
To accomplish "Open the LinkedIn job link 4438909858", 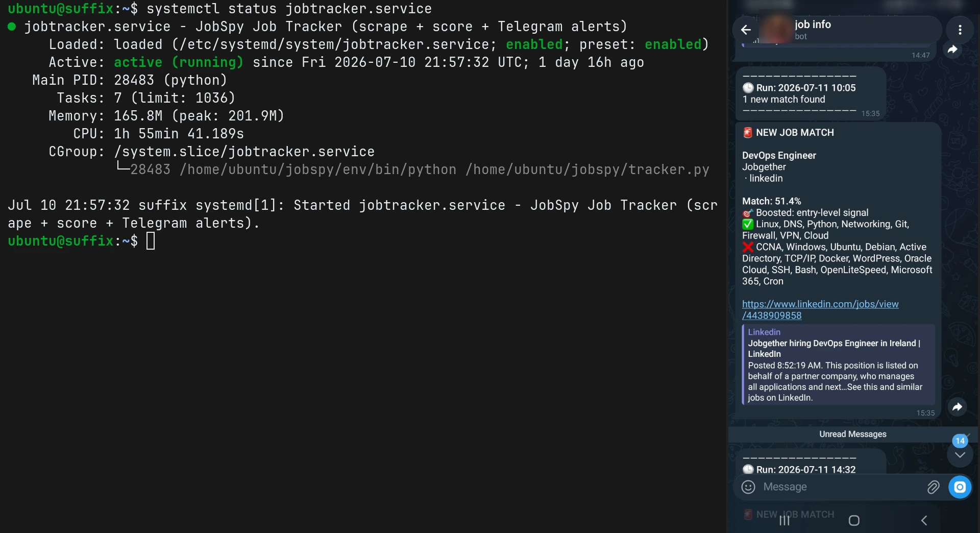I will [820, 310].
